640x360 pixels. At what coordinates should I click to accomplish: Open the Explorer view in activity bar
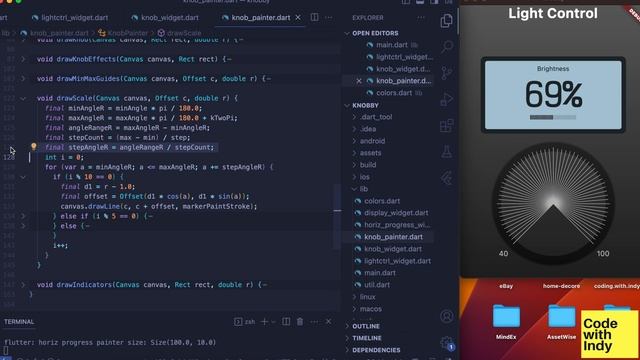[446, 20]
